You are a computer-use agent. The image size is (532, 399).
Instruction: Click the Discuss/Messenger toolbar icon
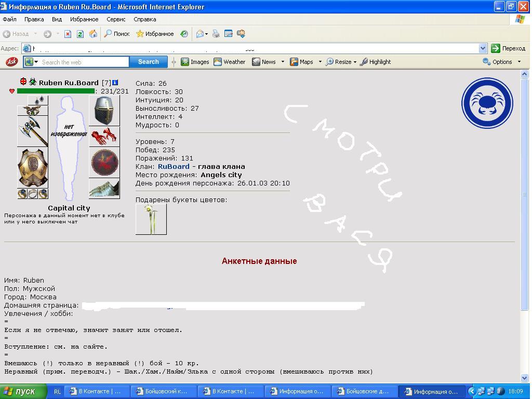(x=241, y=34)
